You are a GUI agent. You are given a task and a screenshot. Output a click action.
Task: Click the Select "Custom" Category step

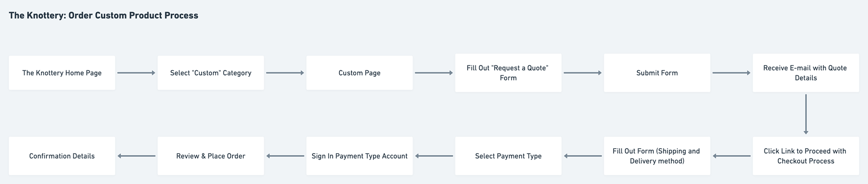pos(211,73)
